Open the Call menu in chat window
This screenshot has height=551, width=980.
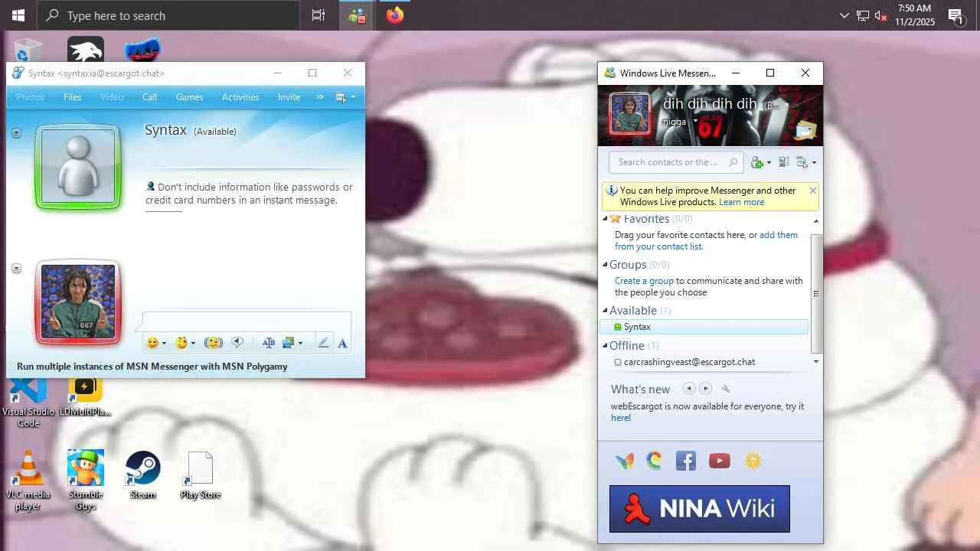tap(149, 97)
